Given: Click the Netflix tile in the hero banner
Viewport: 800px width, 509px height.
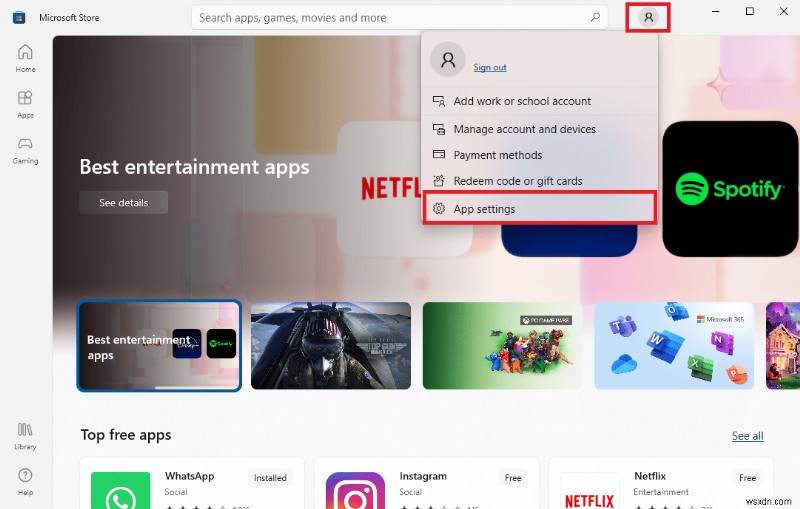Looking at the screenshot, I should point(379,188).
